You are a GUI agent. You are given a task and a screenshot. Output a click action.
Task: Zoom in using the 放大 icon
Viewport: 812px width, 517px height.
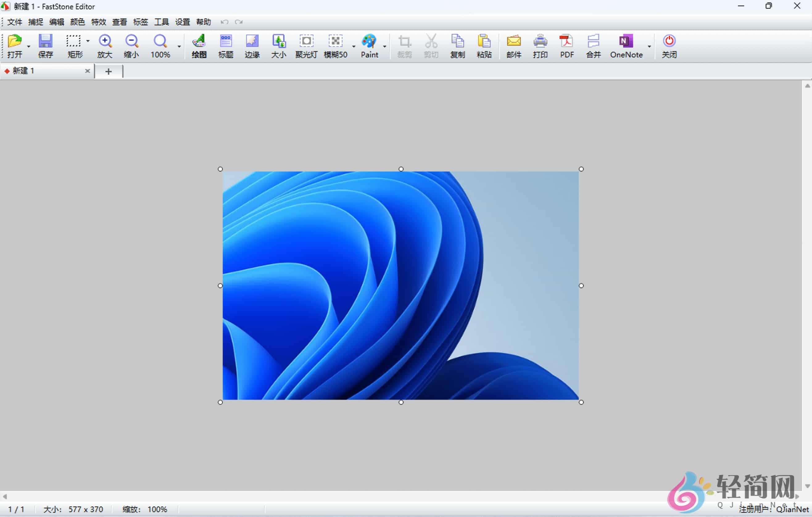105,41
